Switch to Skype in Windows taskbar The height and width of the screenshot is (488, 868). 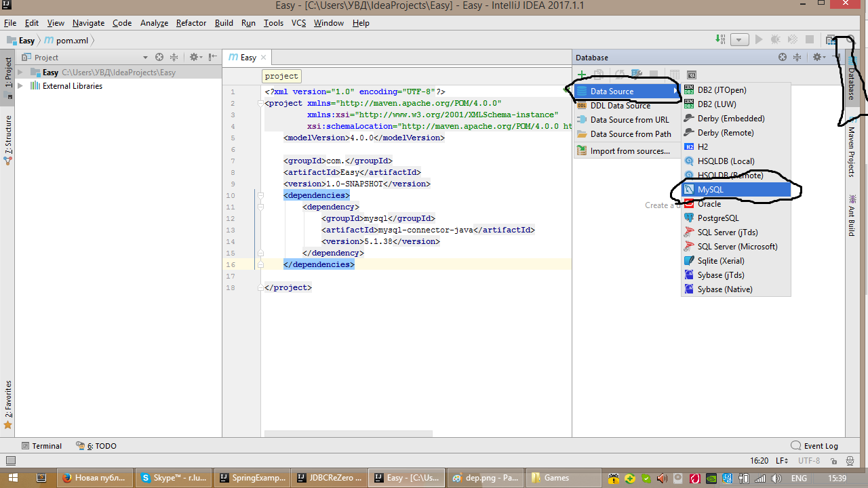click(172, 478)
